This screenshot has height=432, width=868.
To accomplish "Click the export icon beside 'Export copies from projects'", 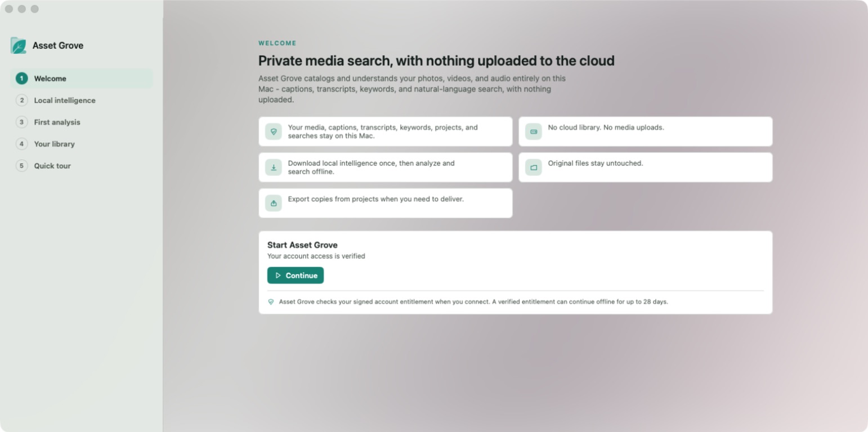I will point(274,203).
